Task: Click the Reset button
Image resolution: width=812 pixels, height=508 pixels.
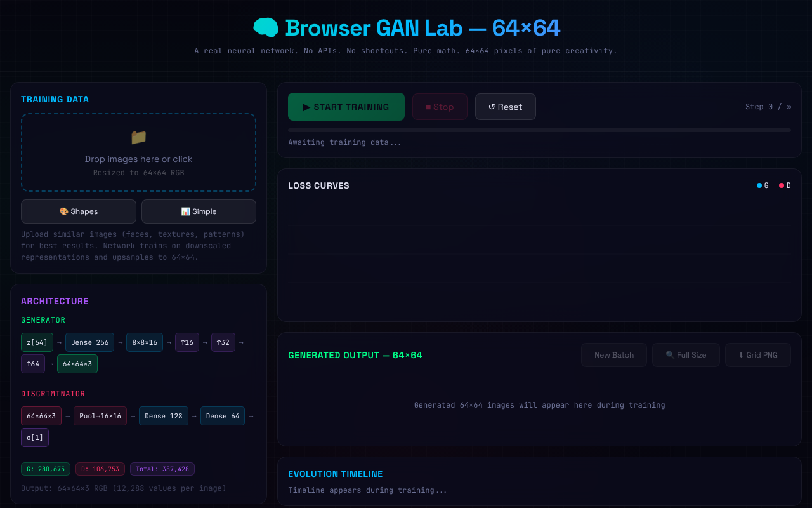Action: (x=505, y=106)
